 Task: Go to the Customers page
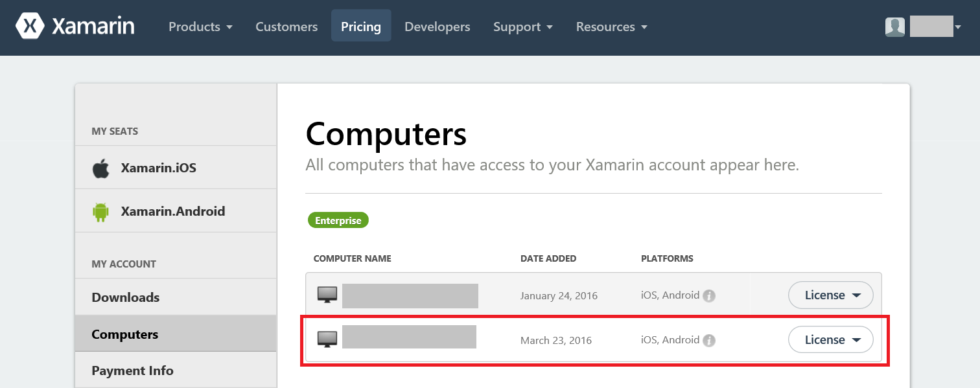(286, 27)
